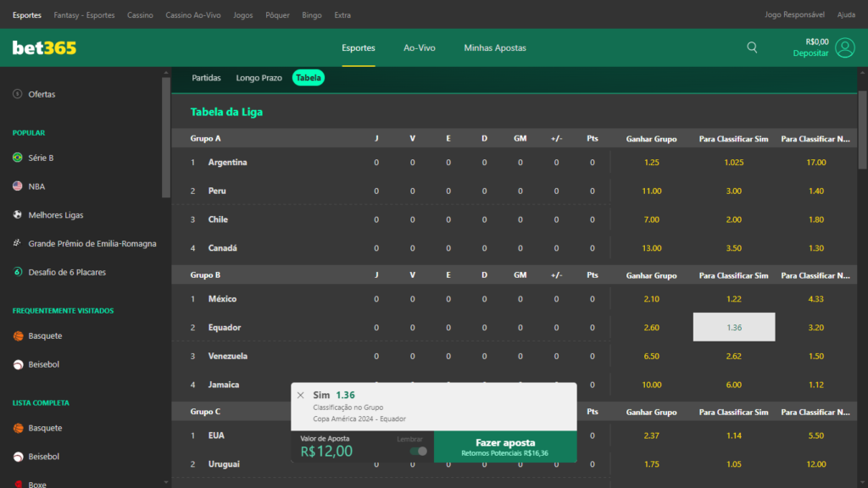Select Venezuela Para Classificar Sim odds 2.62

point(734,357)
